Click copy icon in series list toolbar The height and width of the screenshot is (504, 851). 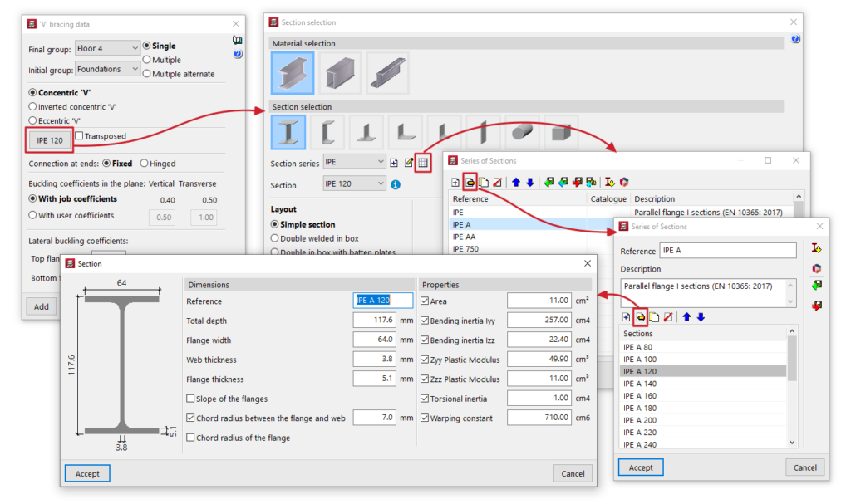point(484,183)
